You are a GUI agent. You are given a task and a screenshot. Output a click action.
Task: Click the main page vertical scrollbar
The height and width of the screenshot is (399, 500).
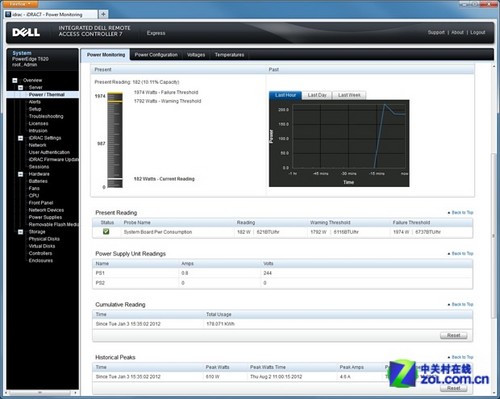494,235
